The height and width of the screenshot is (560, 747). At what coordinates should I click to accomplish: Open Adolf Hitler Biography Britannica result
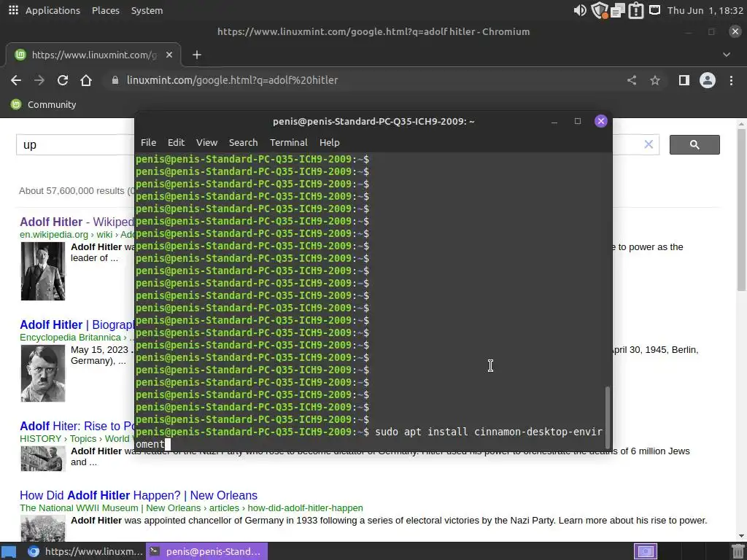[77, 324]
